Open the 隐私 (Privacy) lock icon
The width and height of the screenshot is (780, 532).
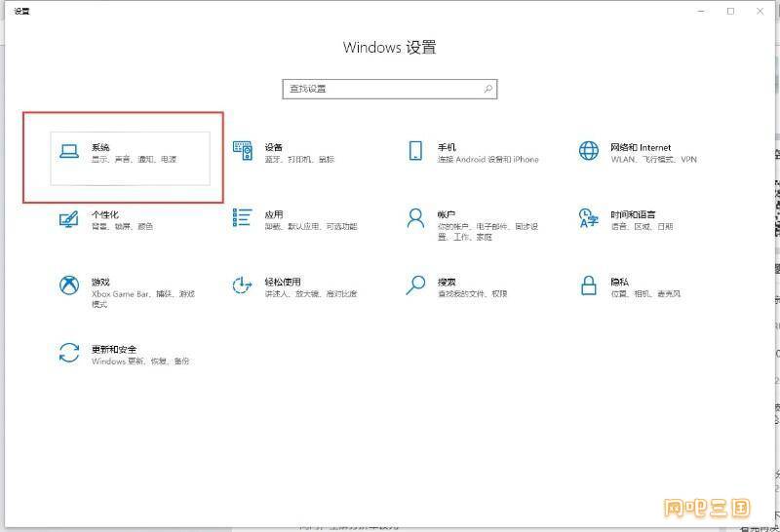[x=589, y=285]
